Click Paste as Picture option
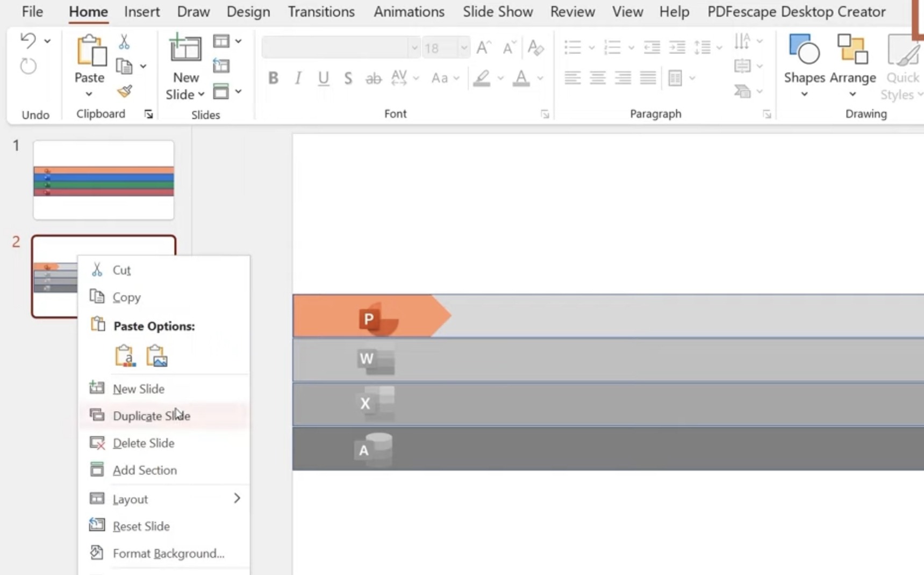924x575 pixels. (156, 356)
